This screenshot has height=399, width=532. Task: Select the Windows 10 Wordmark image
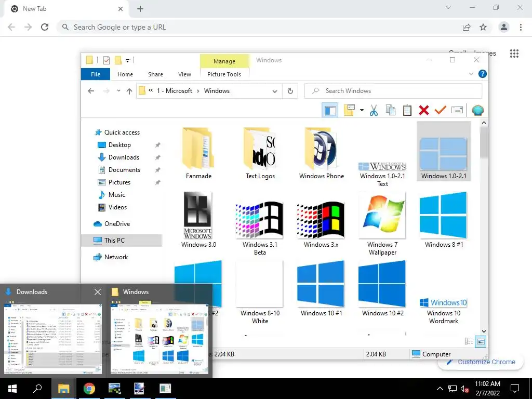pos(444,310)
